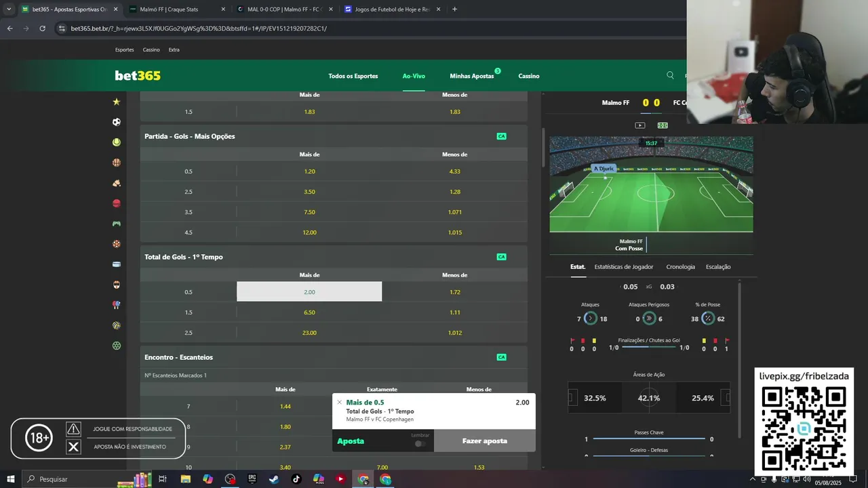The width and height of the screenshot is (868, 488).
Task: Toggle the Lembrar switch on bet slip
Action: click(420, 443)
